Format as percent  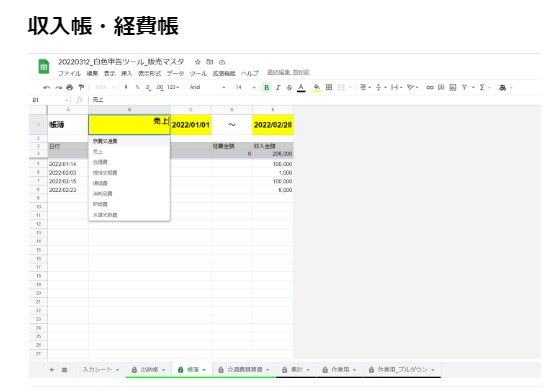[x=137, y=87]
